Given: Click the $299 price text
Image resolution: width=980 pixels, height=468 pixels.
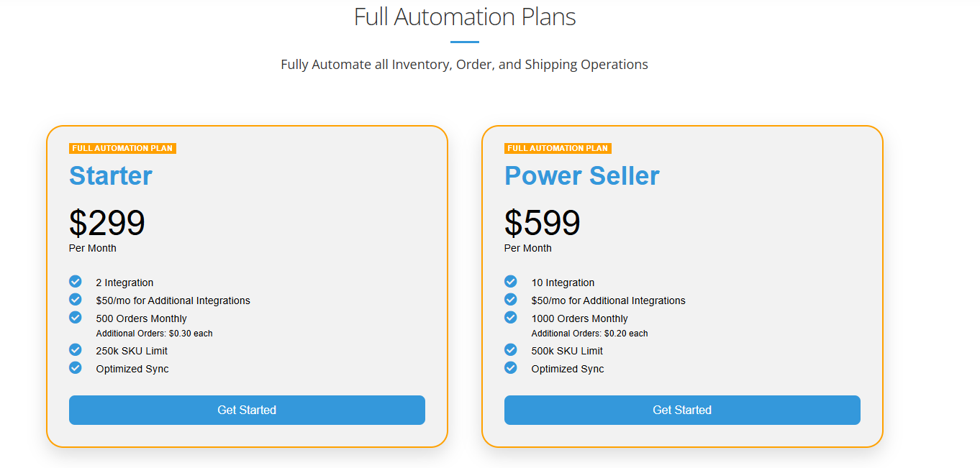Looking at the screenshot, I should 107,223.
